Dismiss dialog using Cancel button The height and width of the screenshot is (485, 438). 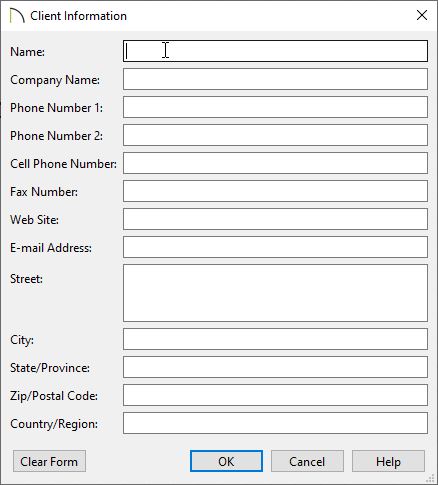[307, 461]
